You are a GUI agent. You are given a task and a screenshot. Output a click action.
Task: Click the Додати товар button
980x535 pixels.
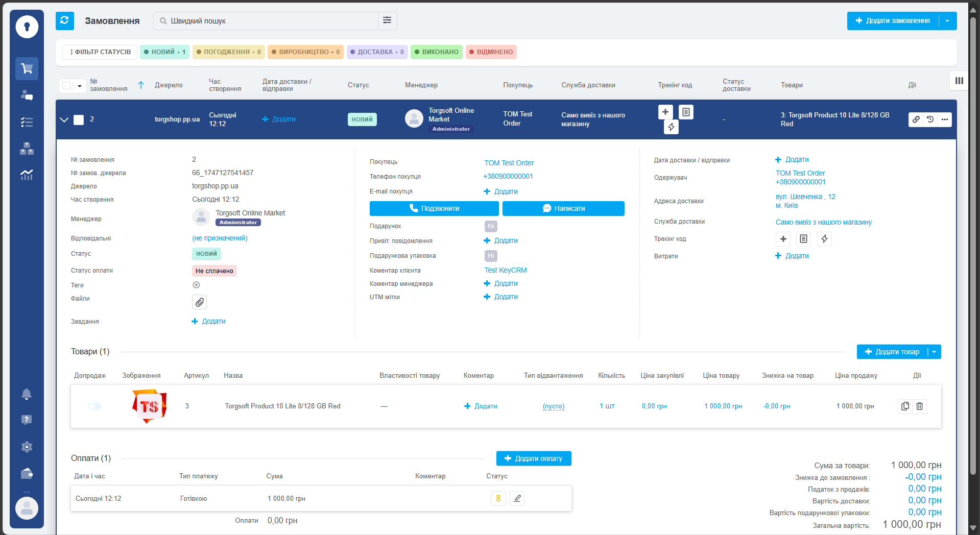(x=892, y=352)
